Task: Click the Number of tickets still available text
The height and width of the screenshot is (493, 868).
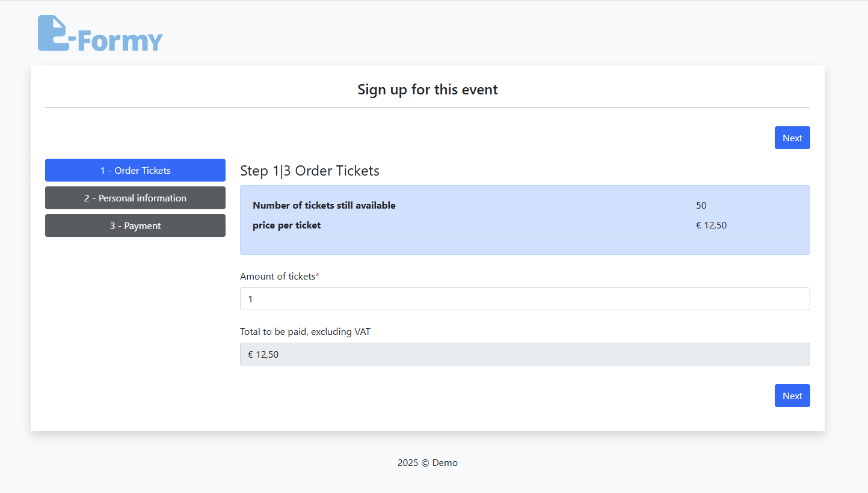Action: [x=324, y=205]
